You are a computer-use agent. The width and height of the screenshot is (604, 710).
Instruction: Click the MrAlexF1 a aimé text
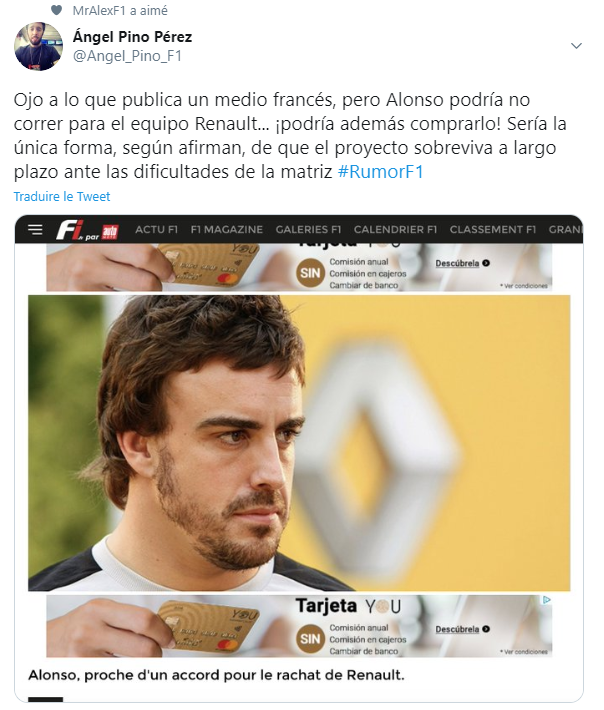pyautogui.click(x=120, y=10)
